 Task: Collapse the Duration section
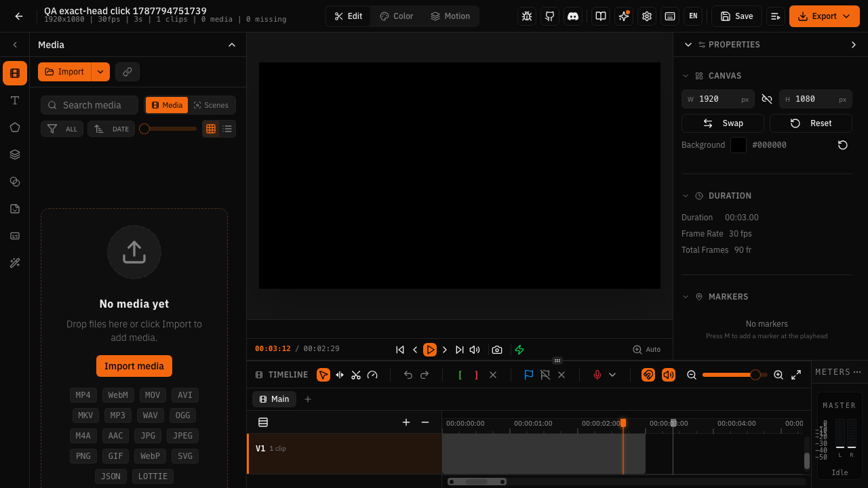[x=686, y=196]
